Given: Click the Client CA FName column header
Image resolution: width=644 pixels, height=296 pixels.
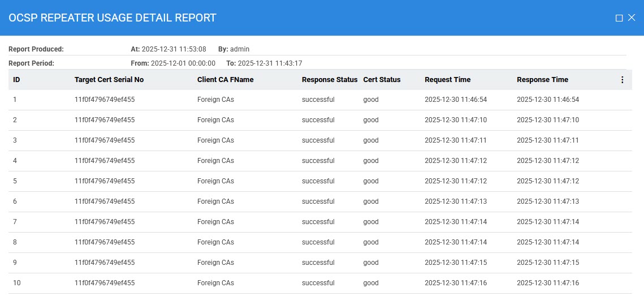Looking at the screenshot, I should pyautogui.click(x=225, y=80).
